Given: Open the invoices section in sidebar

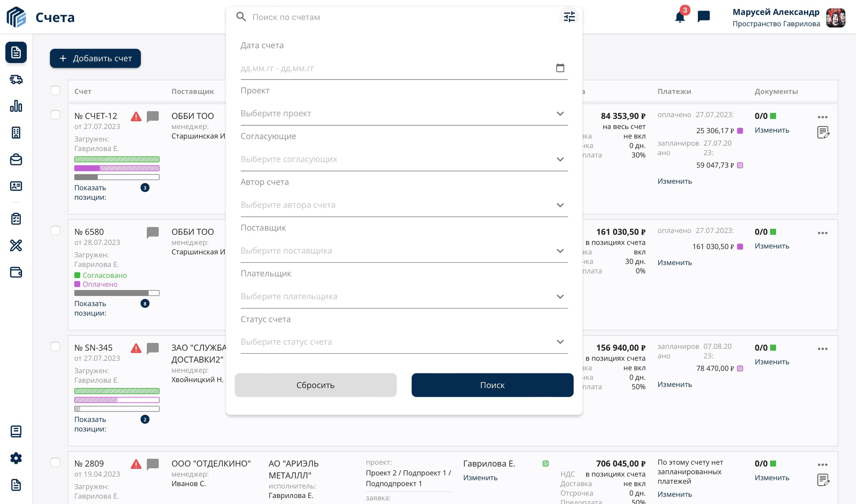Looking at the screenshot, I should click(16, 52).
